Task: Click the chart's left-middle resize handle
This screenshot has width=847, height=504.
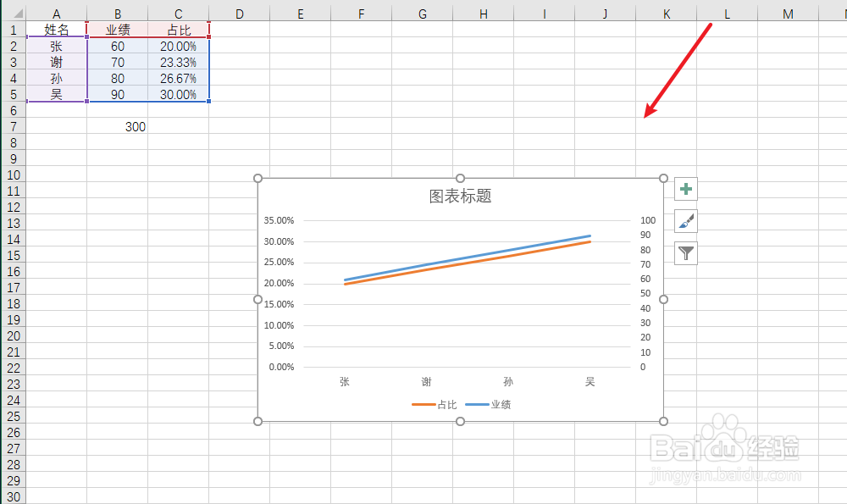Action: click(x=257, y=300)
